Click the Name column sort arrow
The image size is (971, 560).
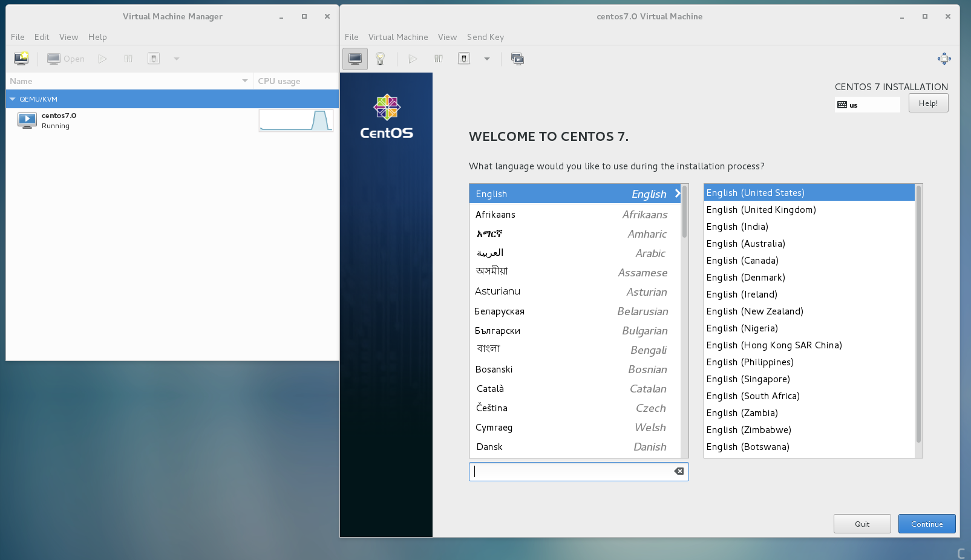245,81
